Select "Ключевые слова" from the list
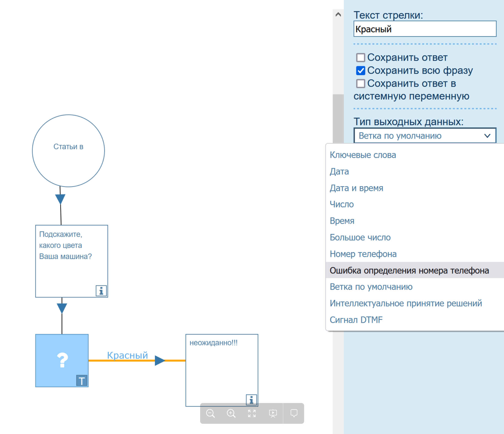This screenshot has height=434, width=504. pos(363,155)
